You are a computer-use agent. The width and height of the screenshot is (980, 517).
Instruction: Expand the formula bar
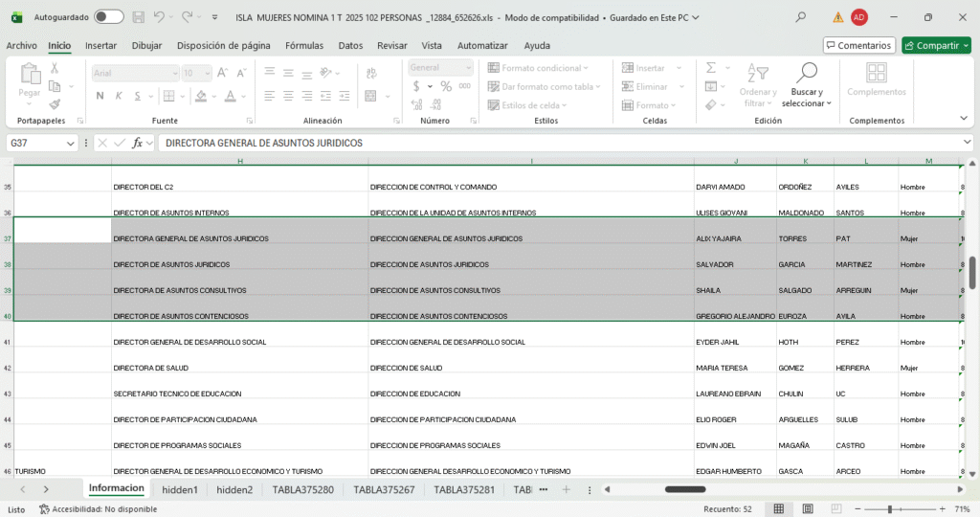[967, 143]
